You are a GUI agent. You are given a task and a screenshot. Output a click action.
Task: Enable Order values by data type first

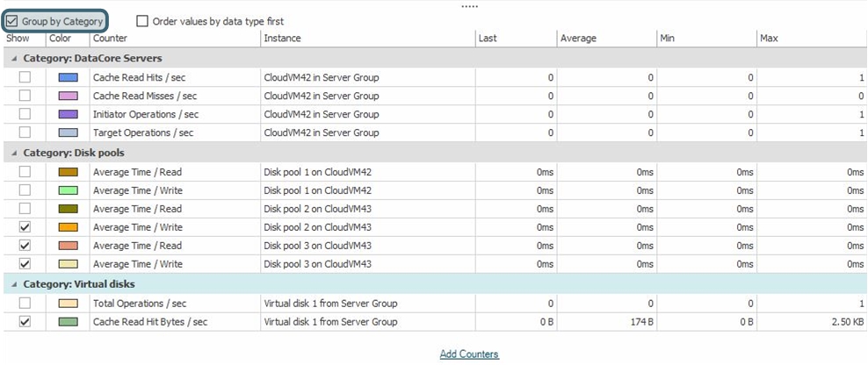(x=142, y=20)
